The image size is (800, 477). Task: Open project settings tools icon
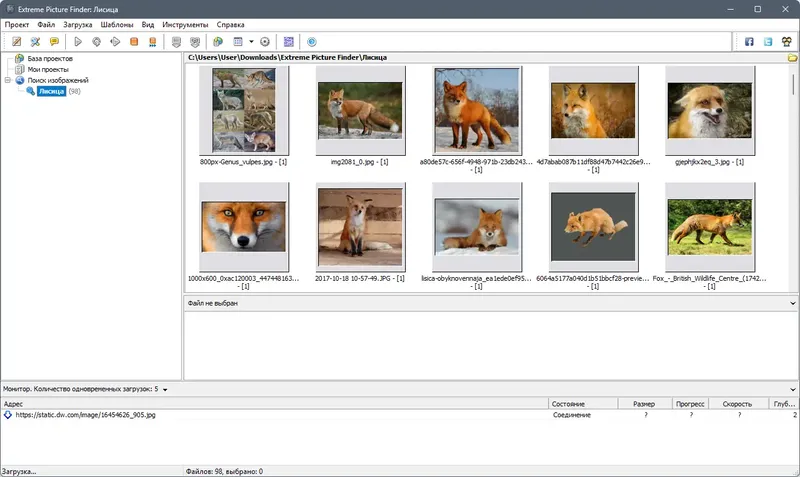(35, 42)
